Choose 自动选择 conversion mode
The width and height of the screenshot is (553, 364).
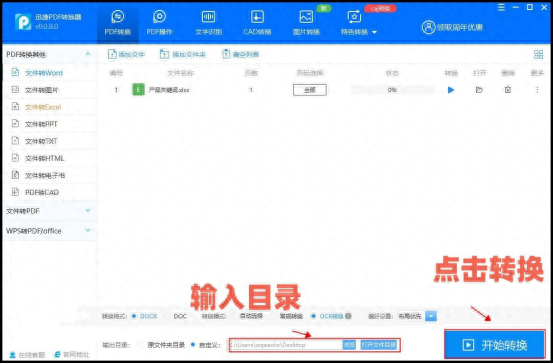pos(233,316)
